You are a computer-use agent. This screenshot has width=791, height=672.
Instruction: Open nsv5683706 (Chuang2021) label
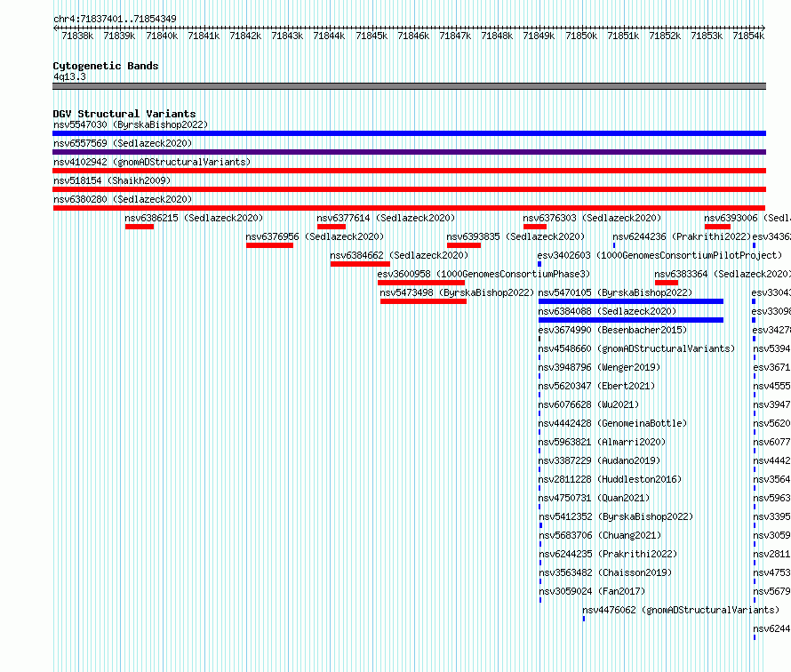(600, 535)
